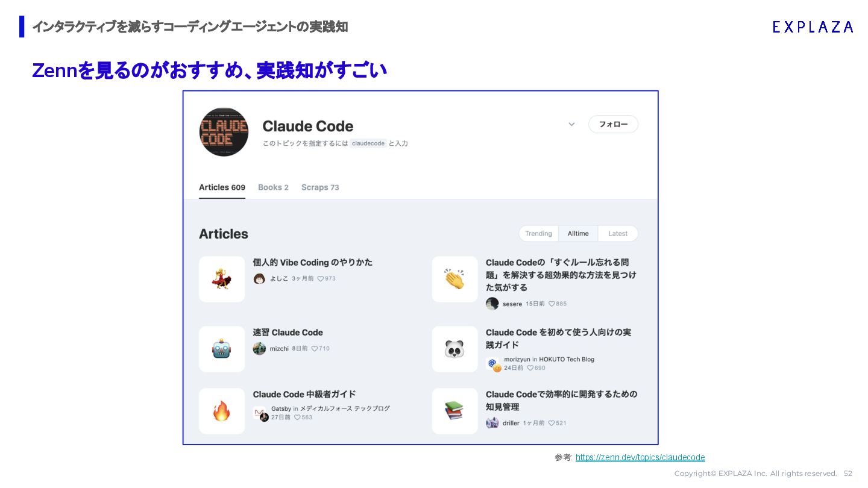
Task: Click sesere's avatar icon
Action: pos(492,304)
